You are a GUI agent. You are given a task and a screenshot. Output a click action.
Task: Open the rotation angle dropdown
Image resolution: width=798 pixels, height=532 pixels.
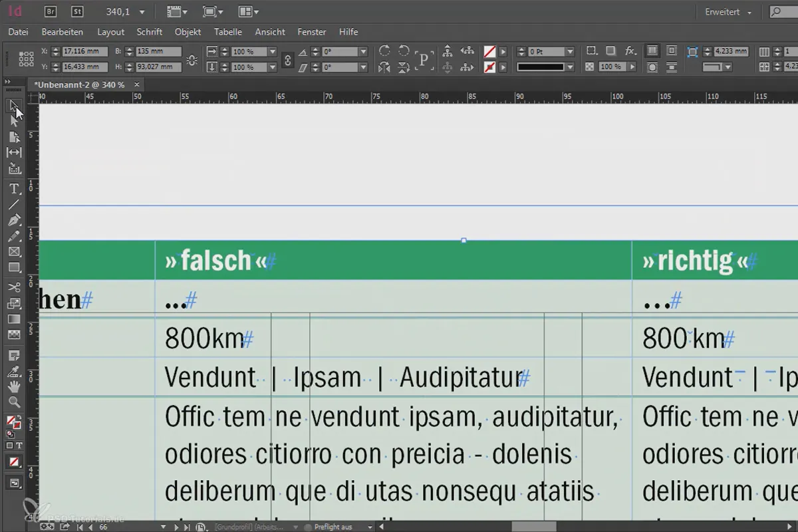click(362, 52)
